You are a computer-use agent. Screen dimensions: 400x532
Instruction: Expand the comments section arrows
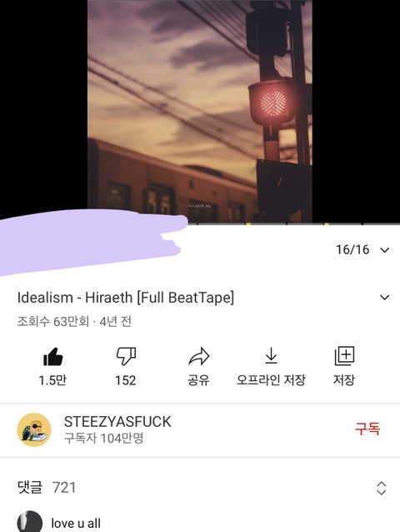pyautogui.click(x=382, y=489)
